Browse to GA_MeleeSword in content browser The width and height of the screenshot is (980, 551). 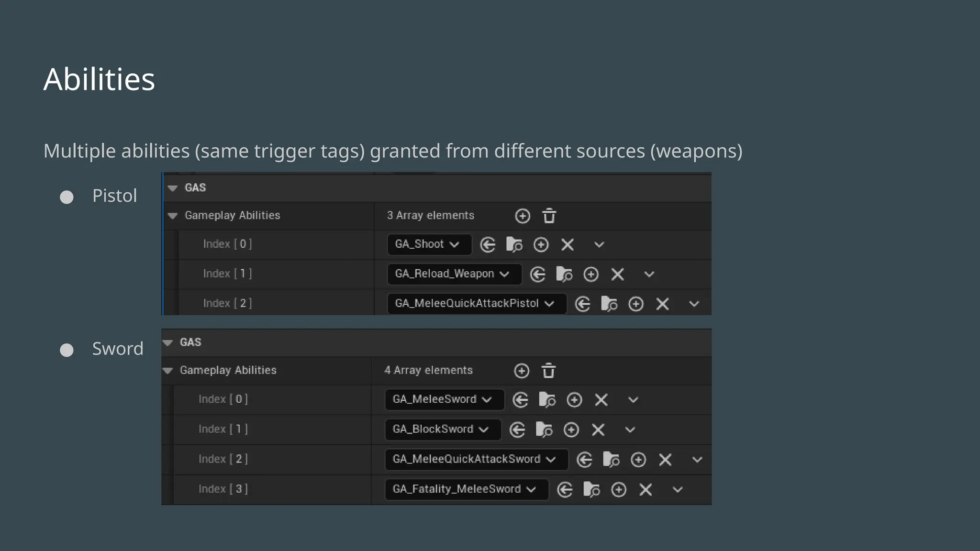point(547,400)
